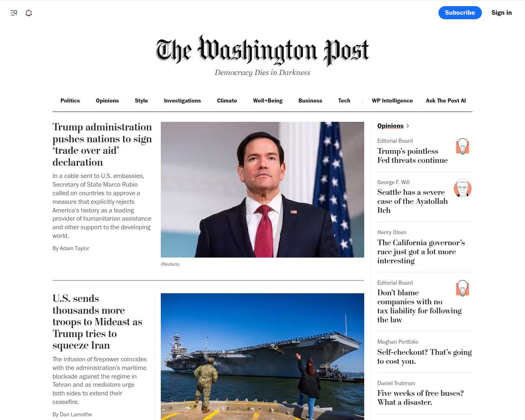Sign in to the account

click(x=502, y=13)
